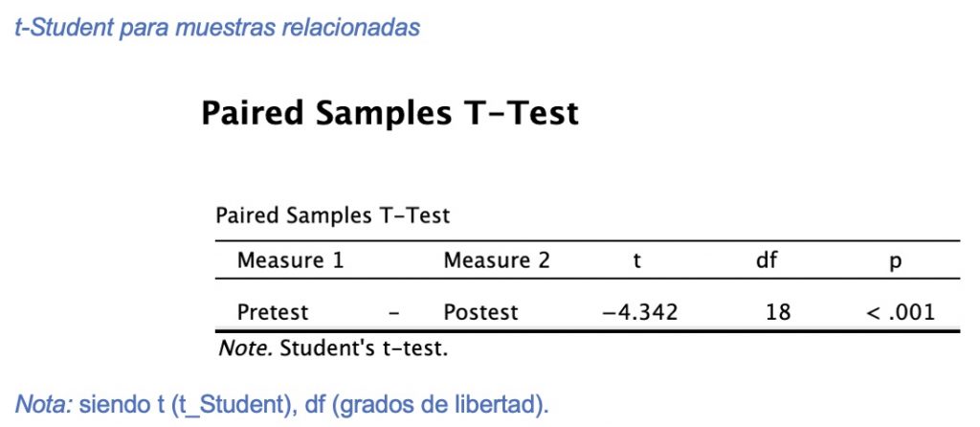Select the Pretest cell
Screen dimensions: 980x427
click(273, 312)
